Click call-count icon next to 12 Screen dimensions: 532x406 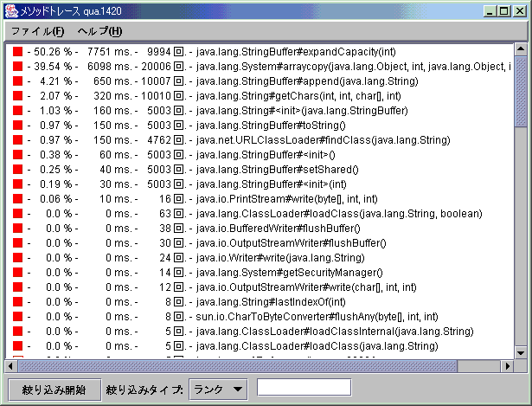[178, 287]
